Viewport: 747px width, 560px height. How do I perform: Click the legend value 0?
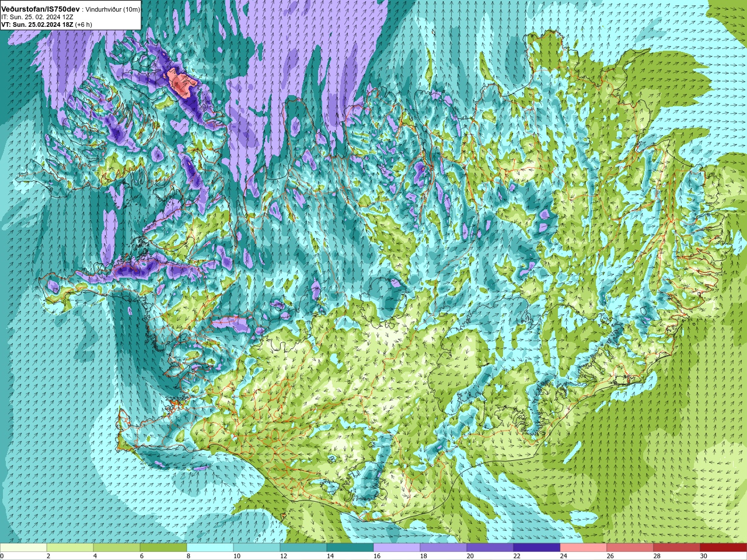click(x=2, y=556)
